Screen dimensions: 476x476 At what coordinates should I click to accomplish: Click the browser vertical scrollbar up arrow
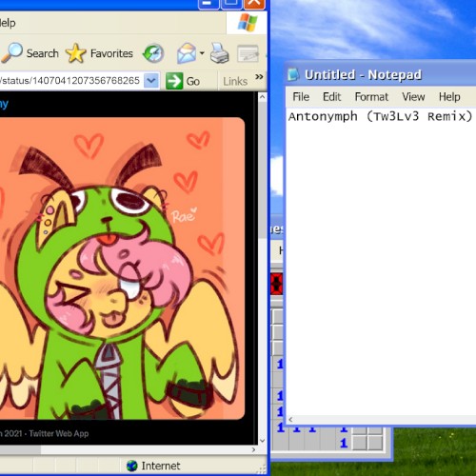[262, 97]
